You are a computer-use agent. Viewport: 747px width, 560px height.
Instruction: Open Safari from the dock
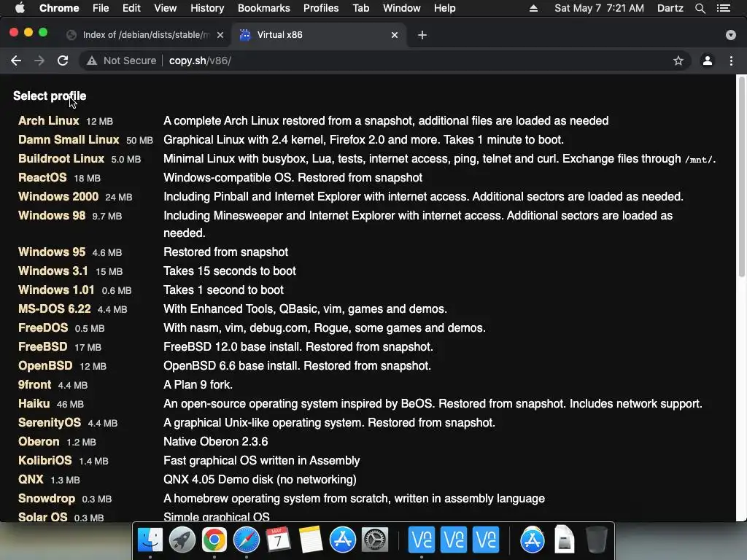(x=247, y=540)
